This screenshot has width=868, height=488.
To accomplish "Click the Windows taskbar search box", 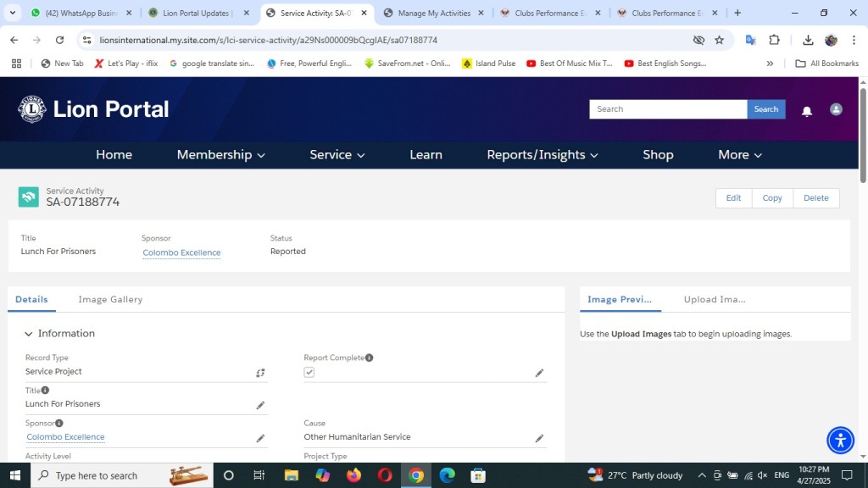I will (x=122, y=475).
